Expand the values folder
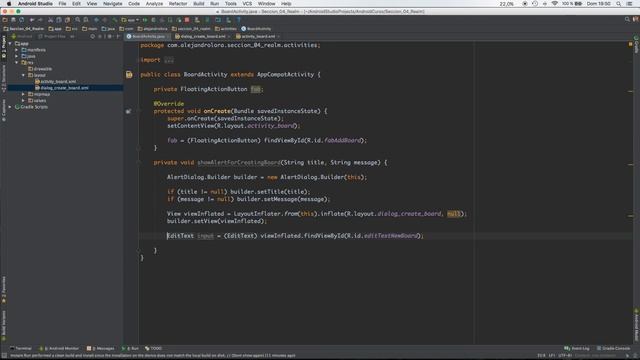The image size is (640, 360). point(23,100)
